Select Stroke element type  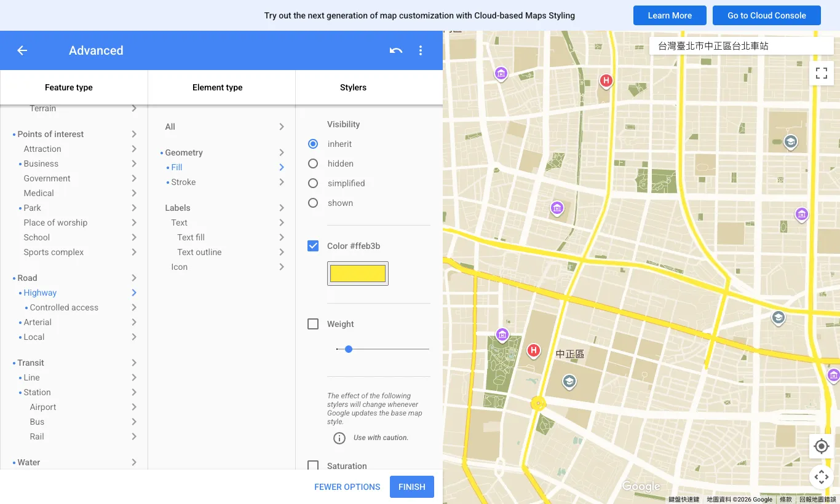click(x=183, y=182)
